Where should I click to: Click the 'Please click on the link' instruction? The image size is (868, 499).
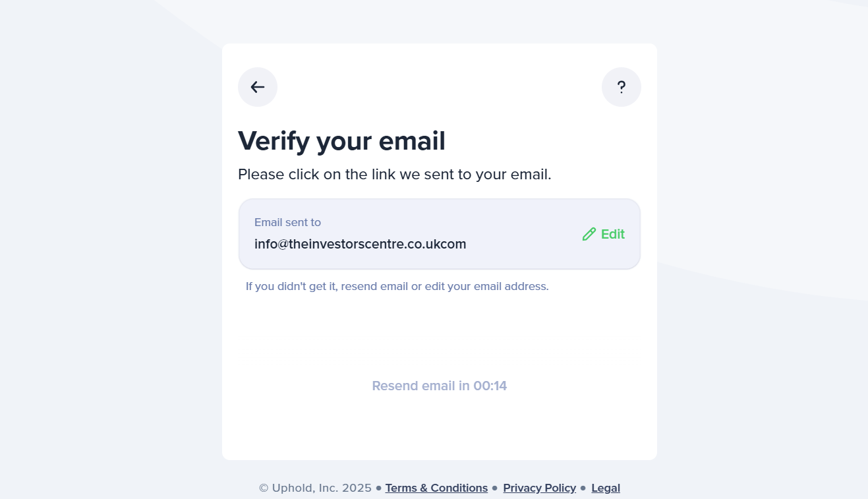pyautogui.click(x=395, y=175)
